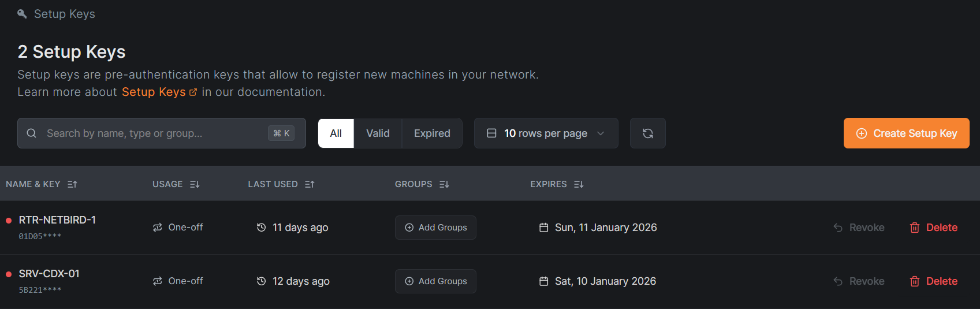Screen dimensions: 980x309
Task: Add Groups to RTR-NETBIRD-1 key
Action: 435,228
